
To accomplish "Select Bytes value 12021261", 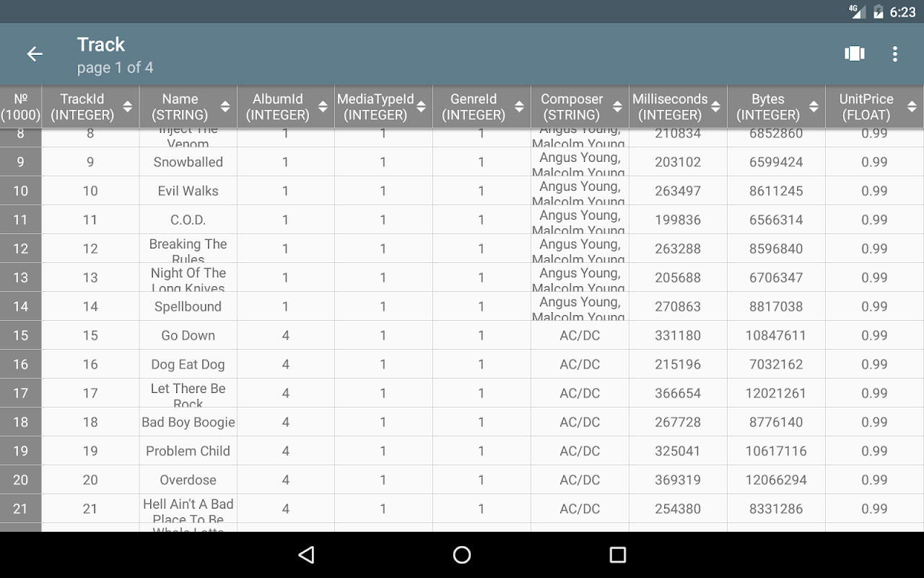I will point(776,393).
